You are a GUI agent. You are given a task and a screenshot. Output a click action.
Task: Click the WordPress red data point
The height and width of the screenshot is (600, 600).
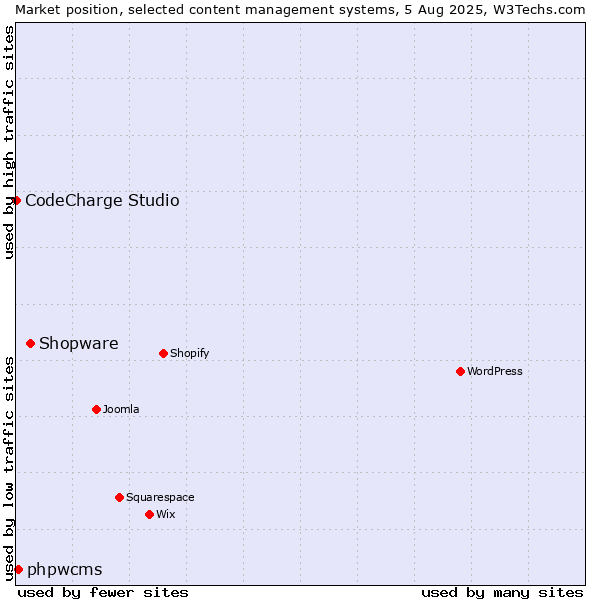pos(460,372)
